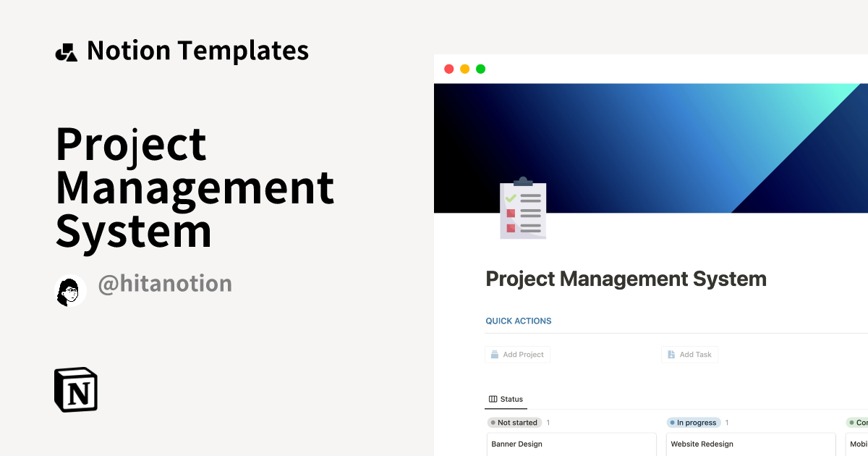Click the Add Project button
Screen dimensions: 868x456
[517, 354]
